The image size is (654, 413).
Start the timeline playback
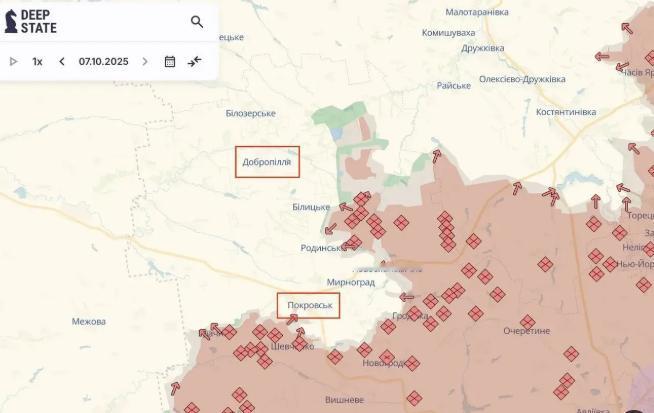(x=13, y=62)
